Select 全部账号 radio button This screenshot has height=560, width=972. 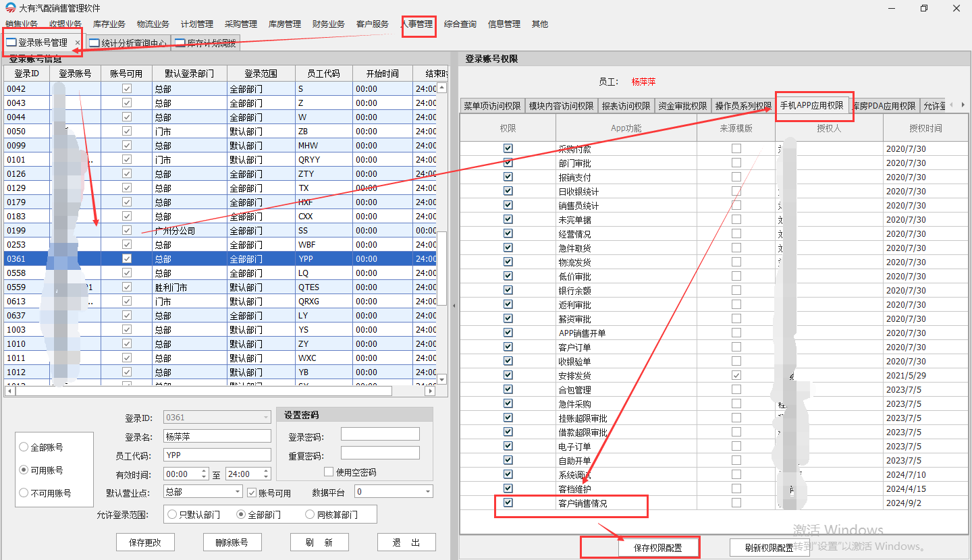coord(24,447)
